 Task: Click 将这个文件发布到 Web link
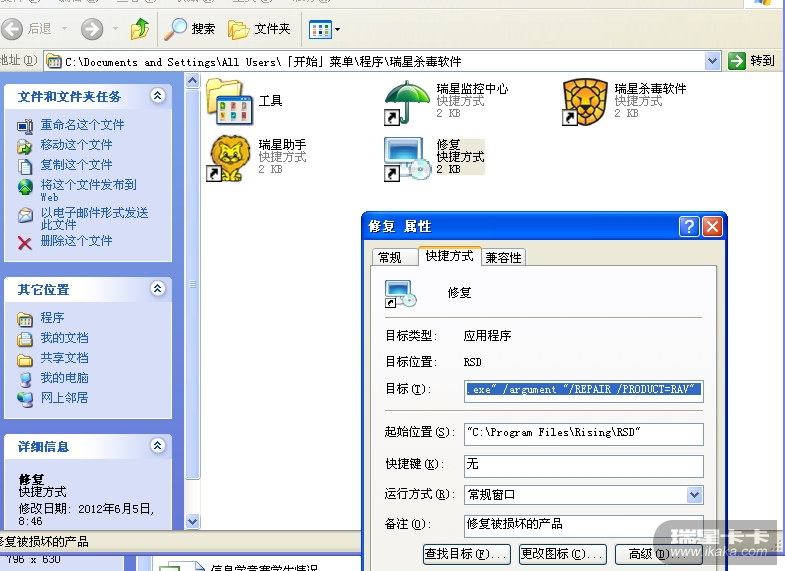click(x=89, y=191)
